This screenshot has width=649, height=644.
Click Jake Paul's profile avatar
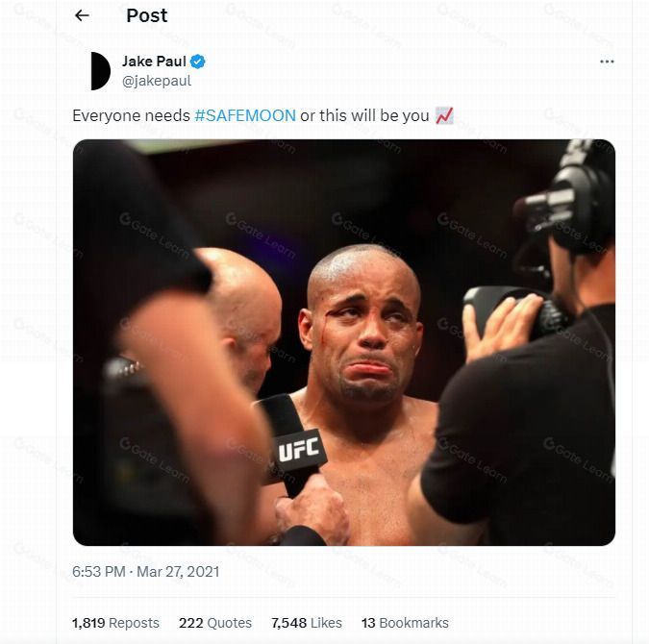coord(99,71)
